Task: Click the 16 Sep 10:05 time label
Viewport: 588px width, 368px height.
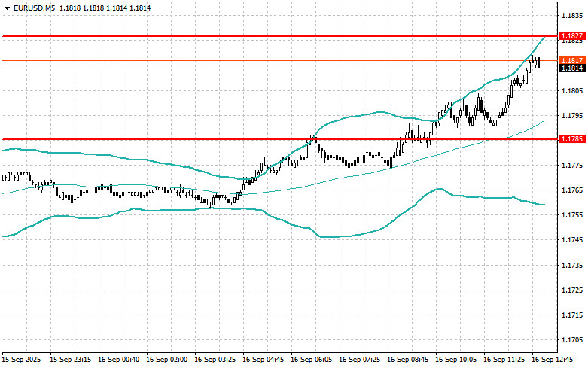Action: (455, 360)
